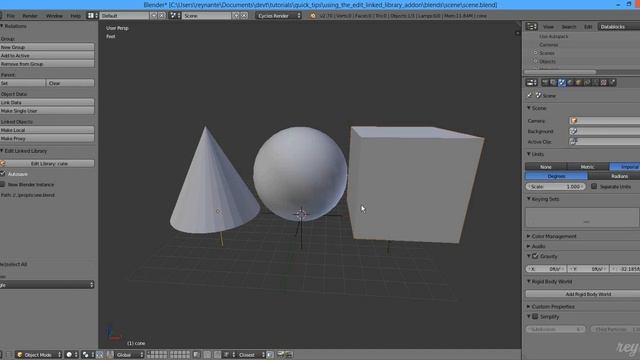The width and height of the screenshot is (640, 360).
Task: Click the Make Local button
Action: click(47, 130)
